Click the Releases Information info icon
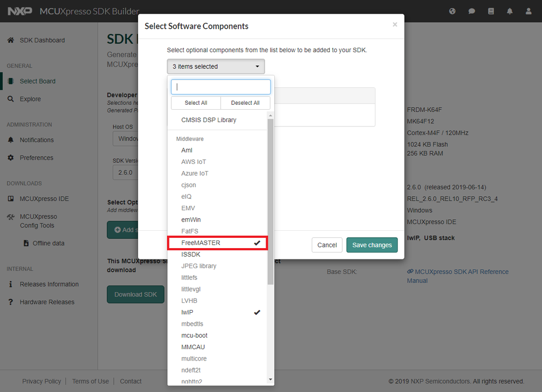This screenshot has height=392, width=542. (11, 284)
